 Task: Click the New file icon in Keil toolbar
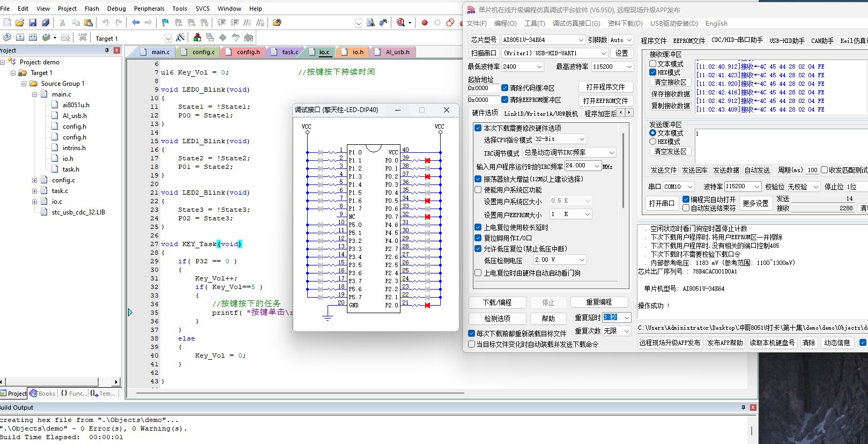(x=7, y=23)
